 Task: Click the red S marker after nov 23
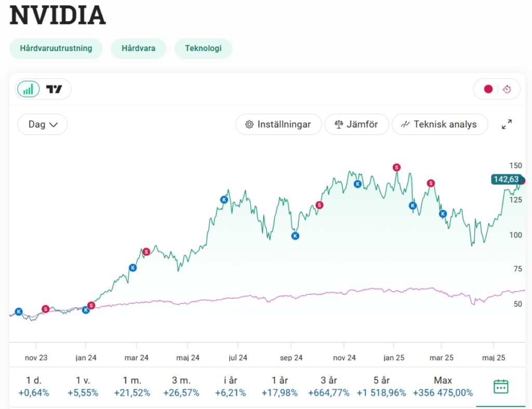click(x=46, y=309)
